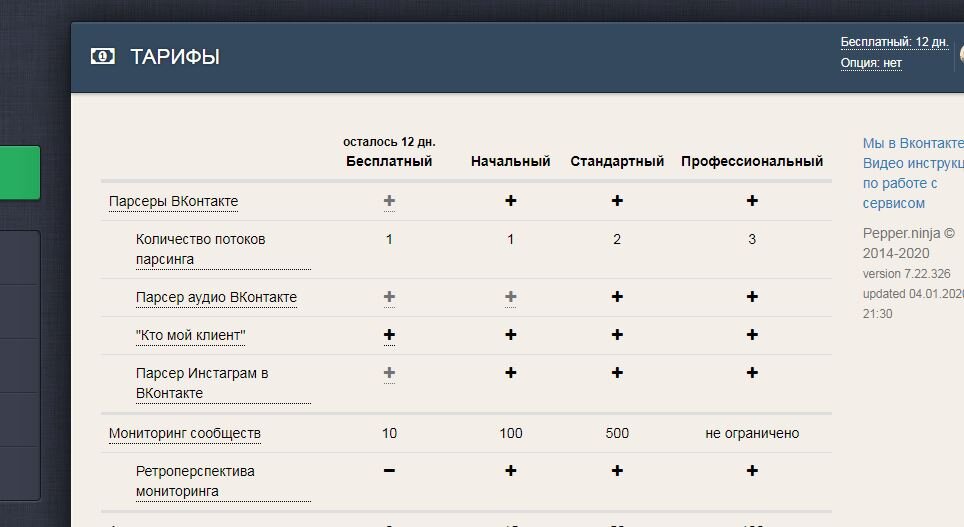Click plus for Ретроперспектива under Начальный
The height and width of the screenshot is (527, 964).
tap(511, 471)
